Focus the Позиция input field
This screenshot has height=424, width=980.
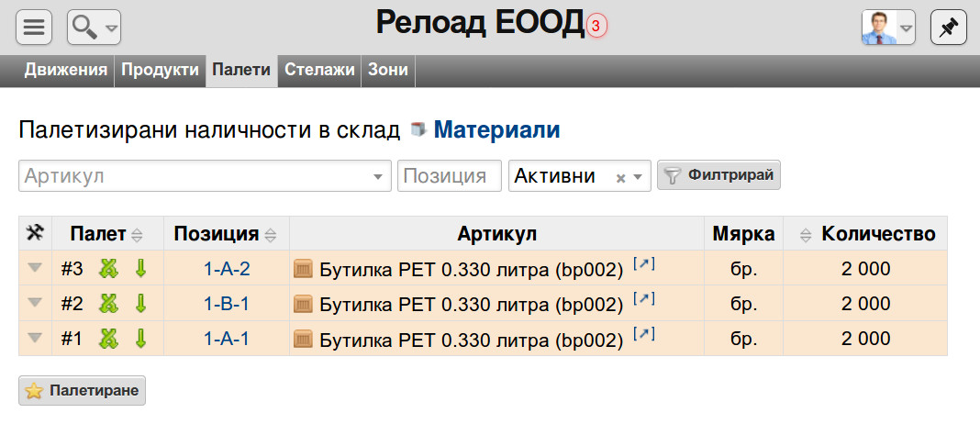pyautogui.click(x=450, y=175)
